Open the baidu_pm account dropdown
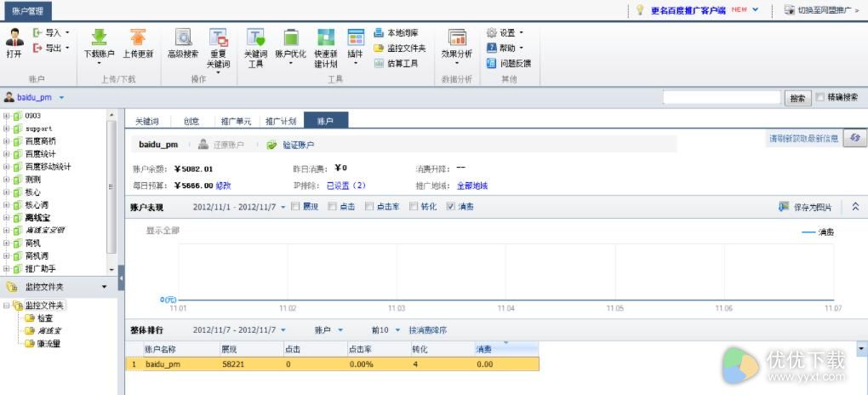 [x=61, y=98]
